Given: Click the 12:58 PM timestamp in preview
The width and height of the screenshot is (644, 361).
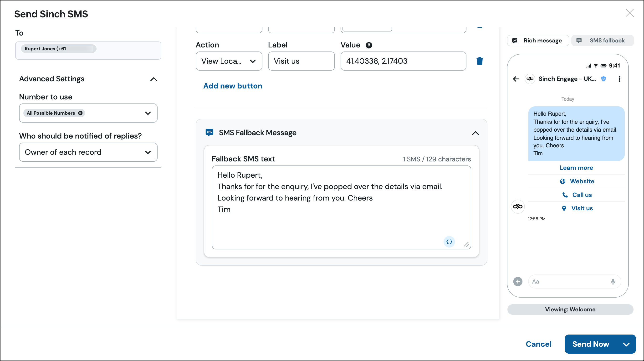Looking at the screenshot, I should (x=537, y=219).
